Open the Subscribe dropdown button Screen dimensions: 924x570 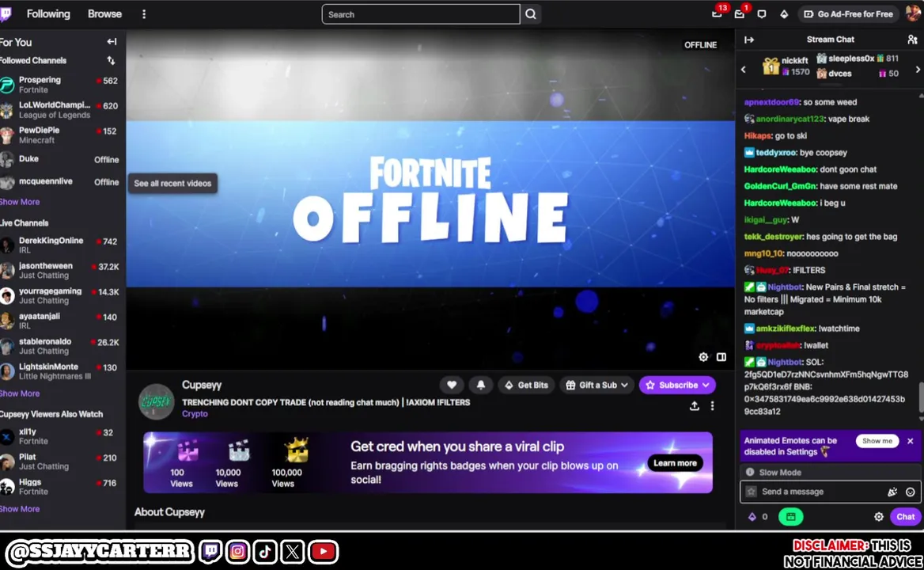point(678,385)
